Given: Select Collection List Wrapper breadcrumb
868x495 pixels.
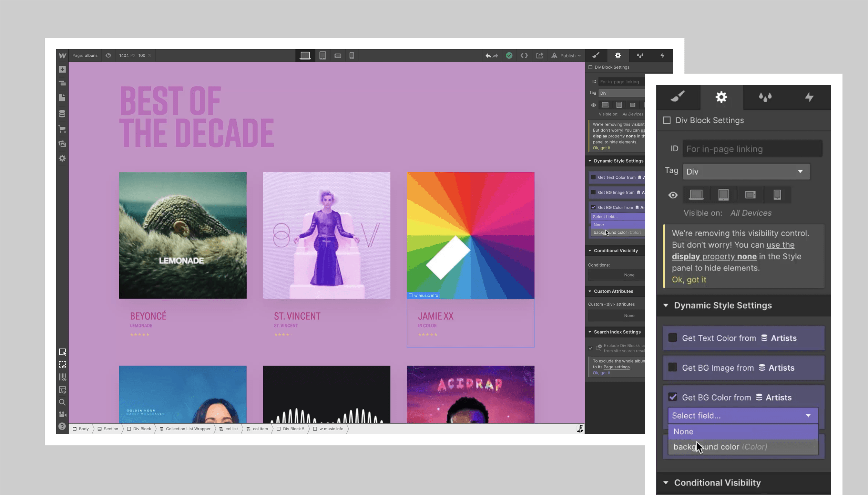Looking at the screenshot, I should pos(185,429).
